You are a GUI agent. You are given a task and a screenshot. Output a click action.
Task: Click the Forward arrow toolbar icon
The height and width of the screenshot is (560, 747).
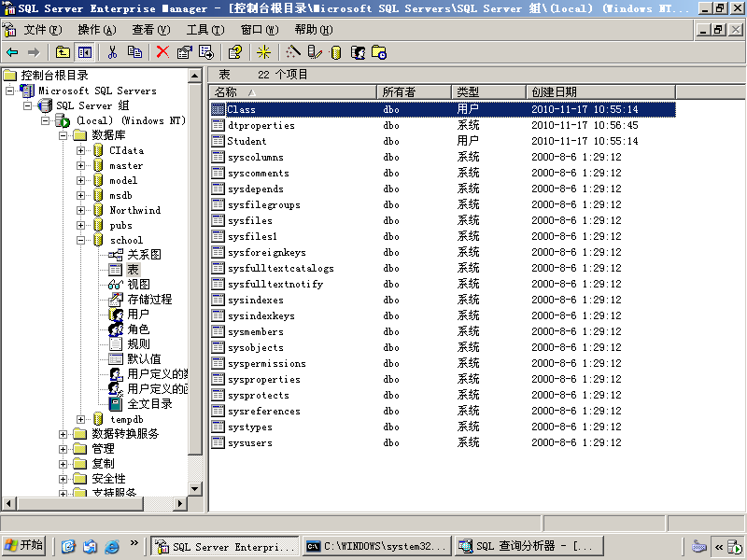pos(34,52)
